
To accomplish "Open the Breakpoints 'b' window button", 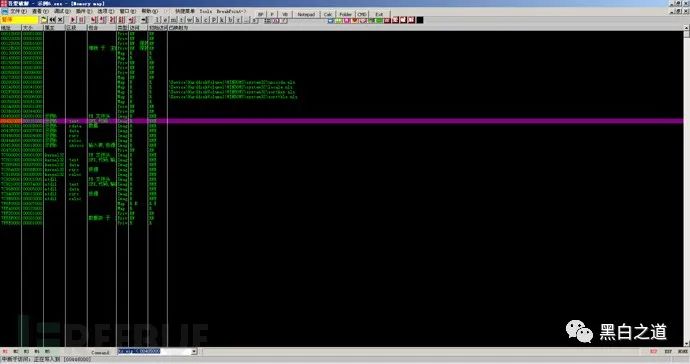I will pos(230,20).
